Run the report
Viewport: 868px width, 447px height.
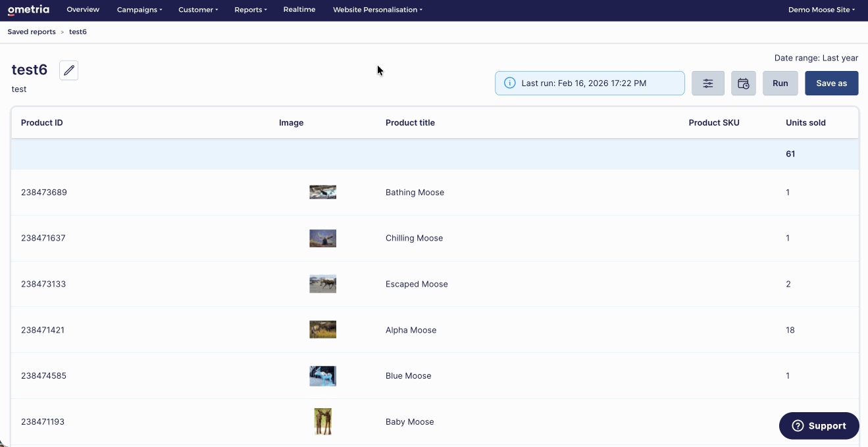point(780,83)
